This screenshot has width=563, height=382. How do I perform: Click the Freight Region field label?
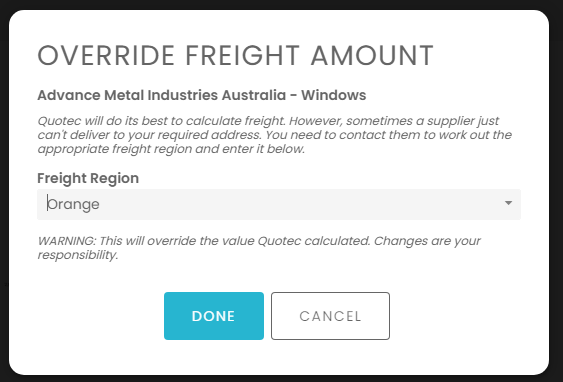coord(88,178)
